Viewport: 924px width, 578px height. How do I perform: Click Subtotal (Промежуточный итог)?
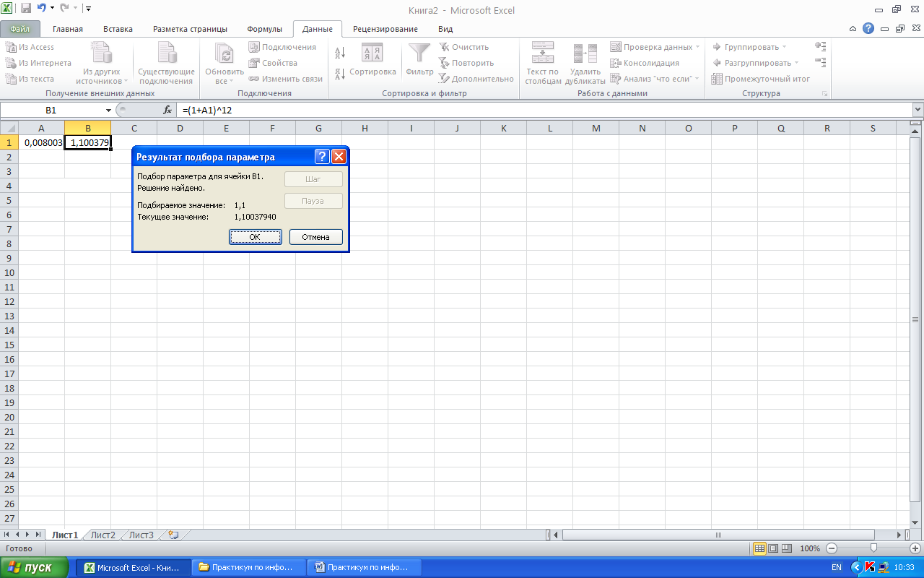761,79
